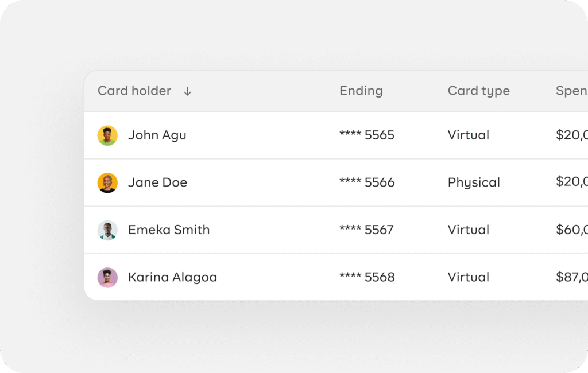Image resolution: width=588 pixels, height=373 pixels.
Task: Select the Emeka Smith name text
Action: tap(169, 230)
